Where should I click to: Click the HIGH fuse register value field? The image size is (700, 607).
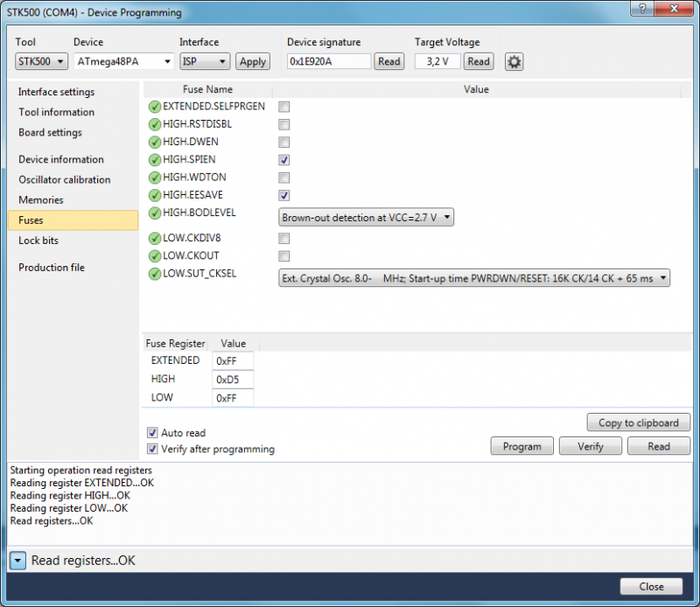233,380
